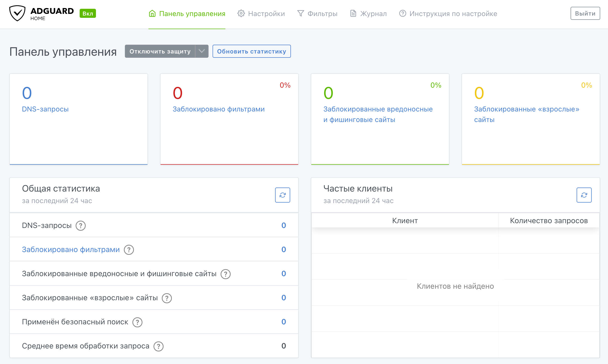The height and width of the screenshot is (364, 608).
Task: Click the home icon beside Панель управления
Action: 152,14
